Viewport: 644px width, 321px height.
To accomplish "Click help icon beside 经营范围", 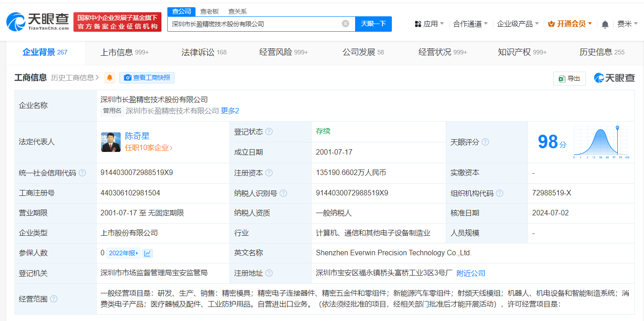I will click(x=54, y=299).
